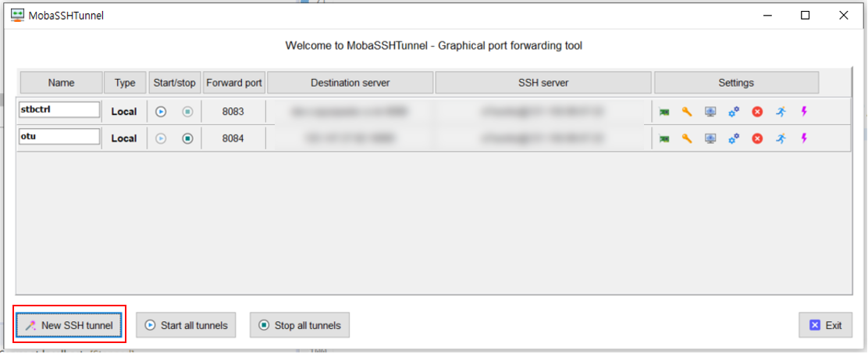Open the blue gears settings for otu
The width and height of the screenshot is (868, 354).
(734, 138)
